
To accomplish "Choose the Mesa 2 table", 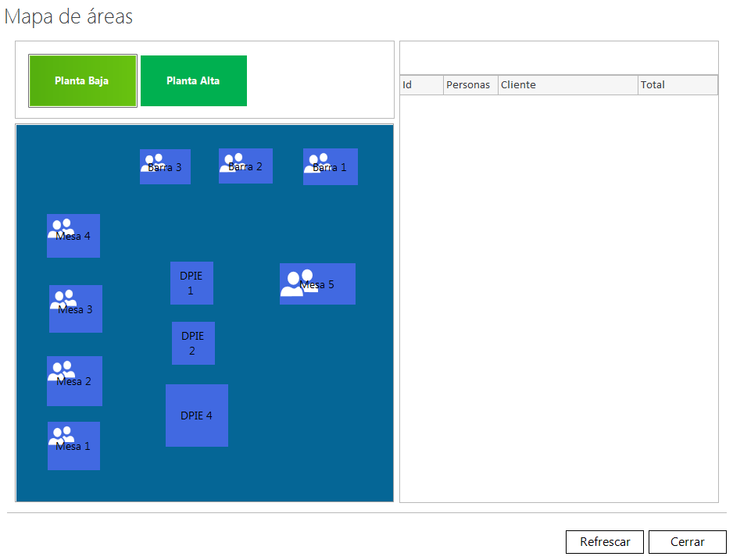I will (x=74, y=380).
